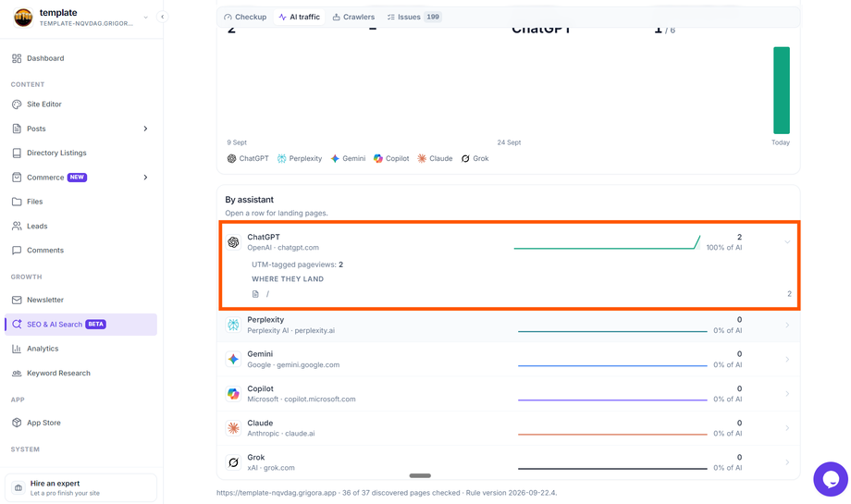Collapse the ChatGPT row chevron
Screen dimensions: 851x504
(x=787, y=242)
